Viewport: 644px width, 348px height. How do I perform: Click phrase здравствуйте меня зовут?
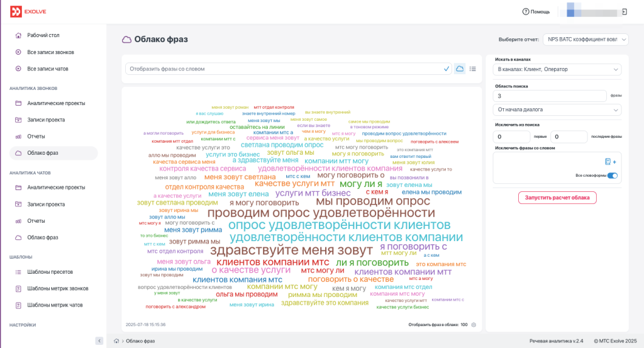coord(291,250)
